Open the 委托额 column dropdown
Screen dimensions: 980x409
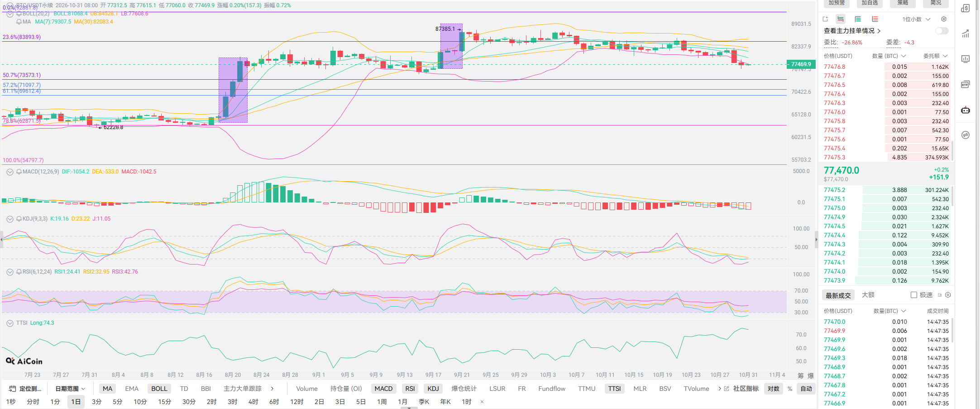click(935, 56)
